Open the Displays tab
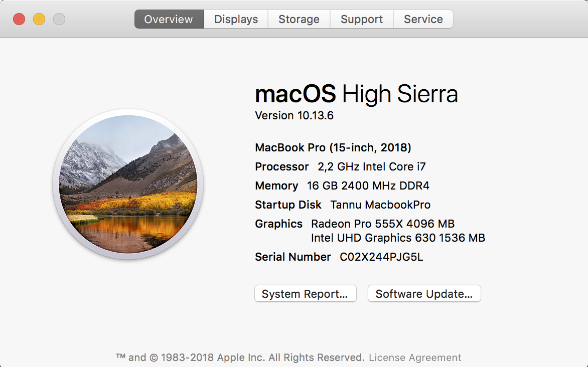 coord(236,19)
